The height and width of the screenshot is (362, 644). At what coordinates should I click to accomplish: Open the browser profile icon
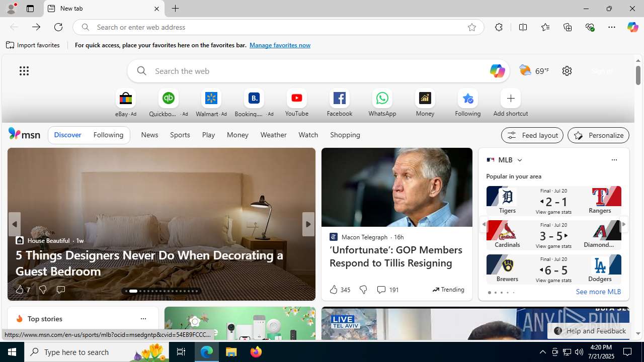coord(11,9)
